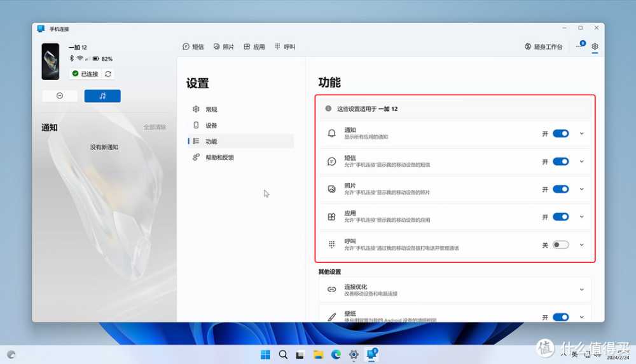Toggle do not disturb button

[x=60, y=96]
